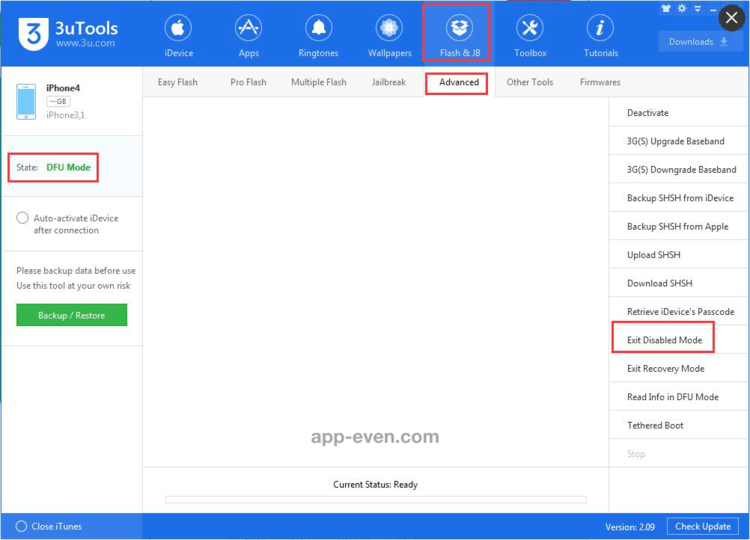The image size is (750, 540).
Task: Click the Version: 2.09 label
Action: (x=629, y=527)
